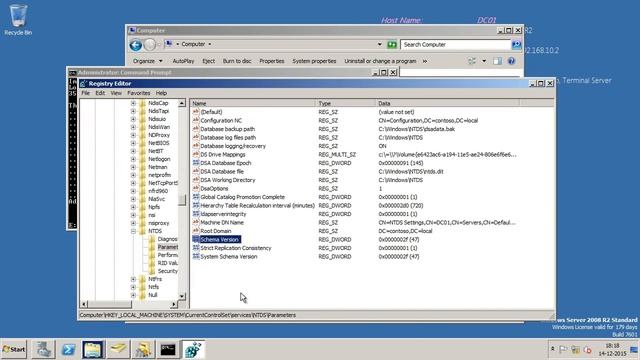Click the Name column header

click(253, 103)
